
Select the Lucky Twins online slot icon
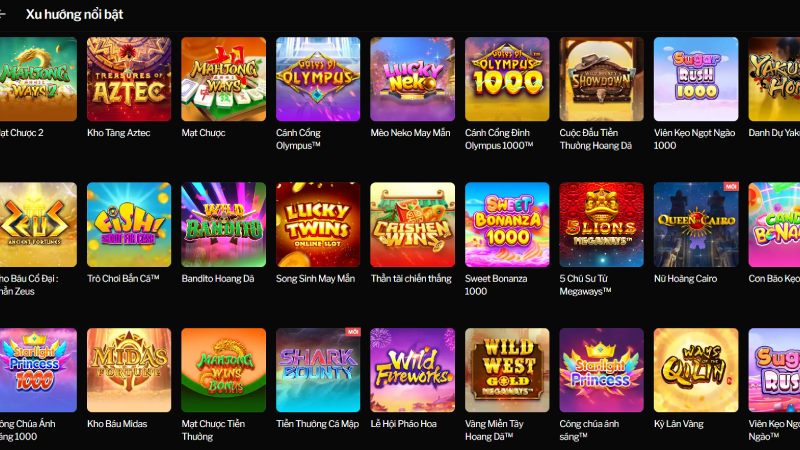coord(318,224)
